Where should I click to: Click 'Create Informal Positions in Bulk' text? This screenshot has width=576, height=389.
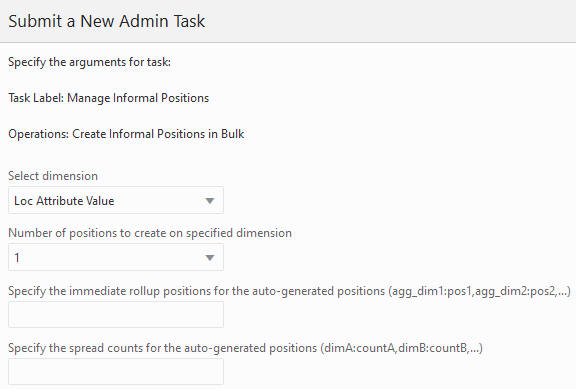158,134
